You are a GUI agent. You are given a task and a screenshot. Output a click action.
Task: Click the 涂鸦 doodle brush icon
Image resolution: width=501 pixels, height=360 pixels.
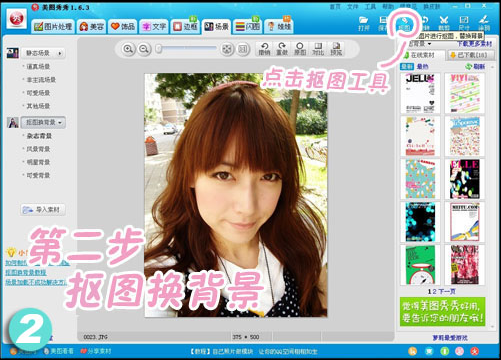point(484,24)
